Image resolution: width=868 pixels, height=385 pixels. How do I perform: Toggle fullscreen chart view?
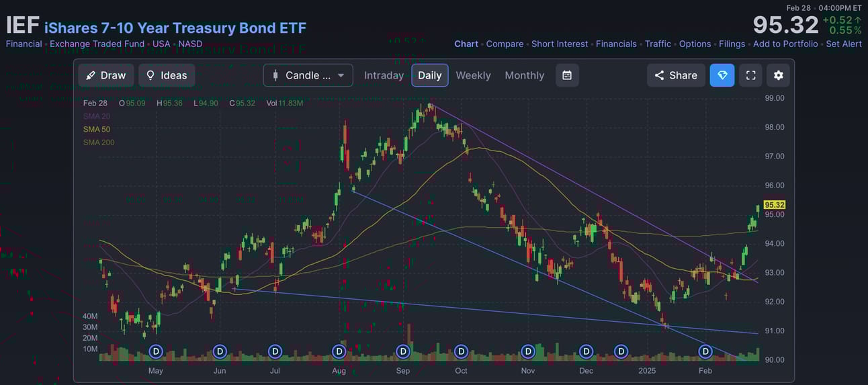pyautogui.click(x=751, y=75)
